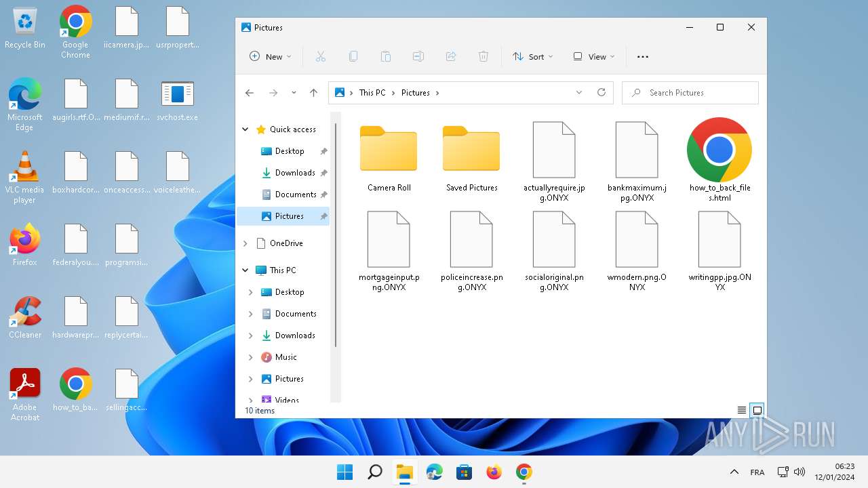Click This PC in the address breadcrumb
868x488 pixels.
click(372, 93)
